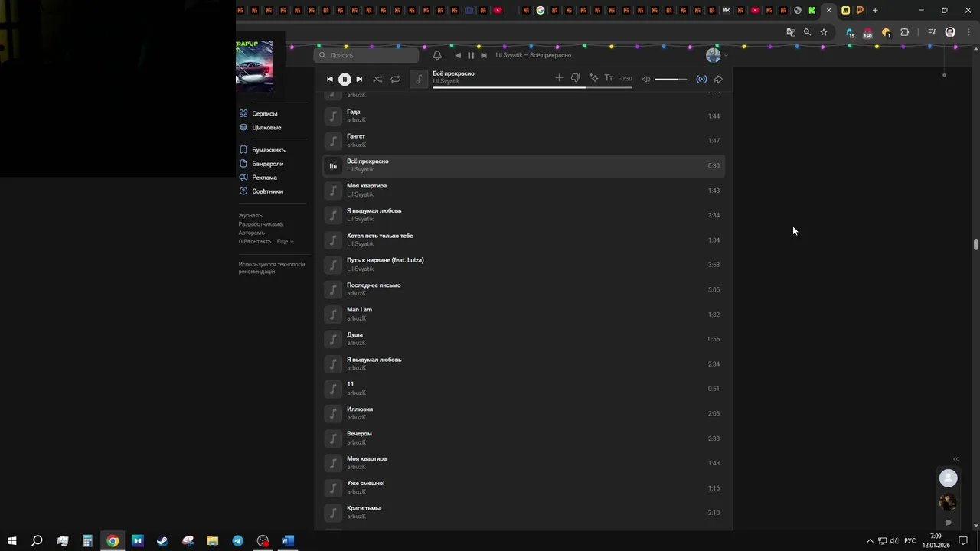
Task: Open the Сервисы sidebar item
Action: click(258, 113)
